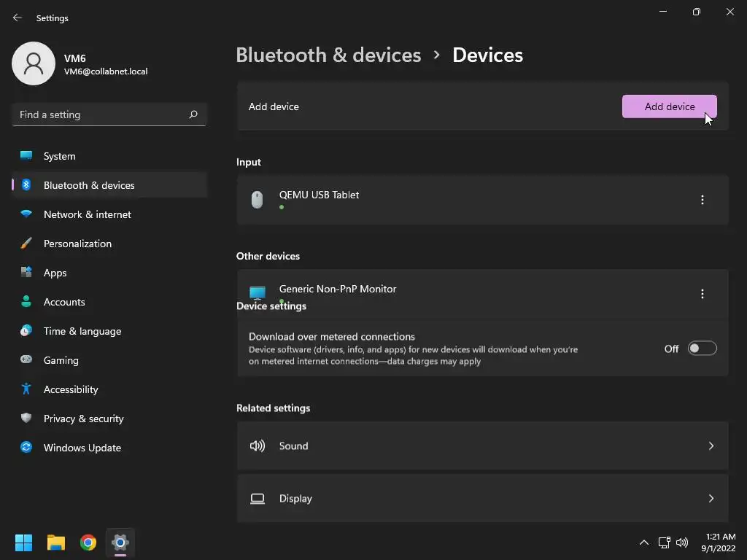Expand the Sound related setting chevron
The height and width of the screenshot is (560, 747).
tap(711, 446)
